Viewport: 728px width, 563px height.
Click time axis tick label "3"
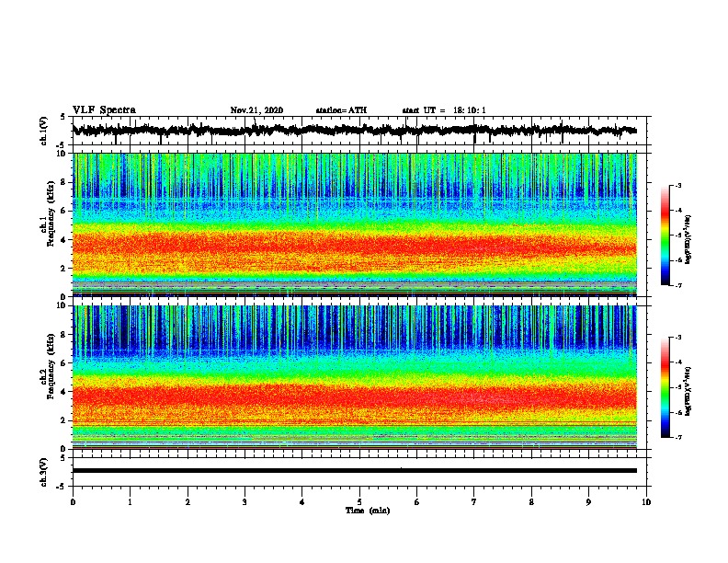click(x=245, y=502)
